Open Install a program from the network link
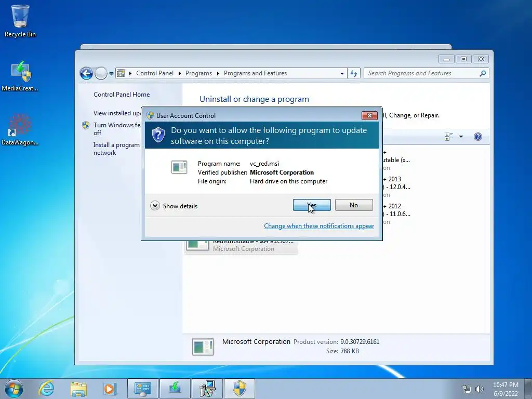This screenshot has height=399, width=532. [116, 149]
